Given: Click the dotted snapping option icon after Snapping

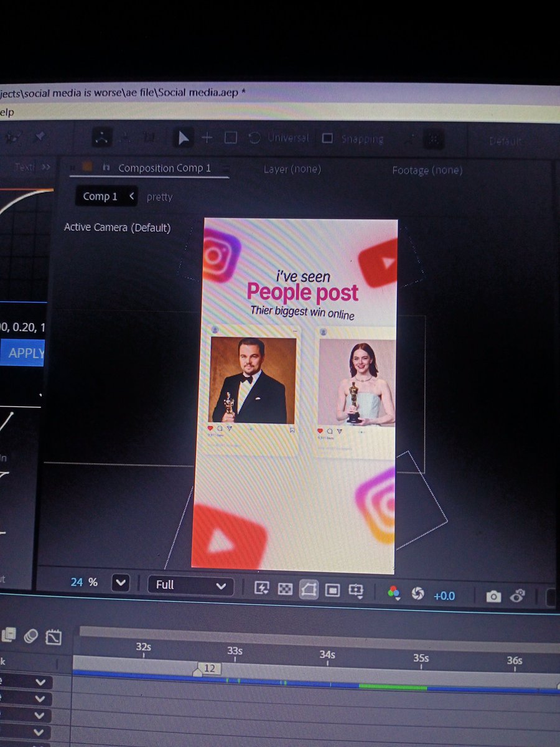Looking at the screenshot, I should tap(434, 140).
